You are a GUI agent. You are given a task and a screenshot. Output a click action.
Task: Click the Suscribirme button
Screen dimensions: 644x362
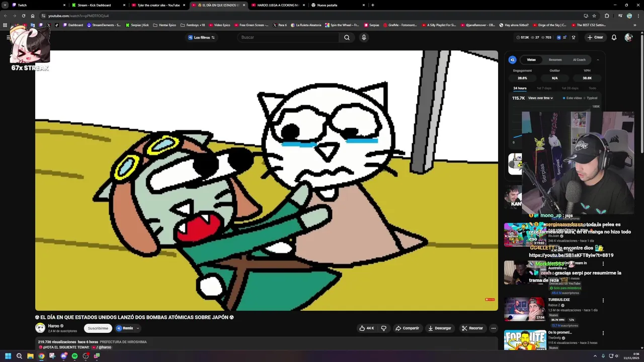(98, 328)
